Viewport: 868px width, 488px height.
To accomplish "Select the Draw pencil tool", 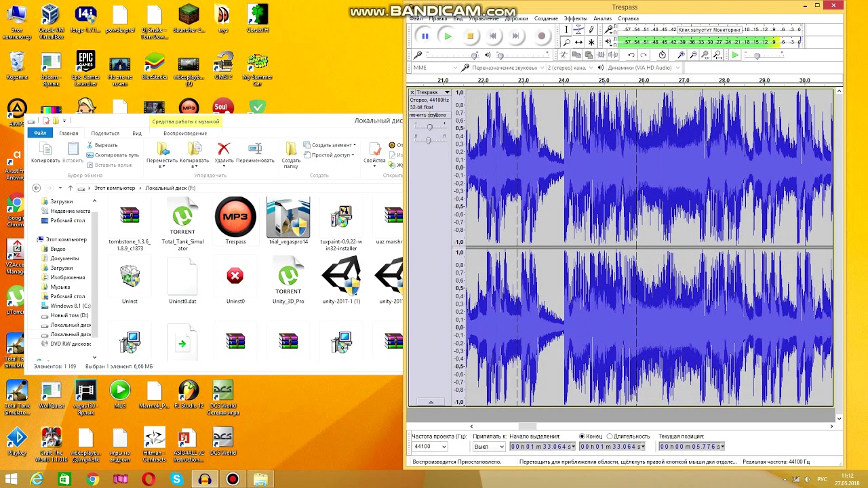I will coord(591,30).
